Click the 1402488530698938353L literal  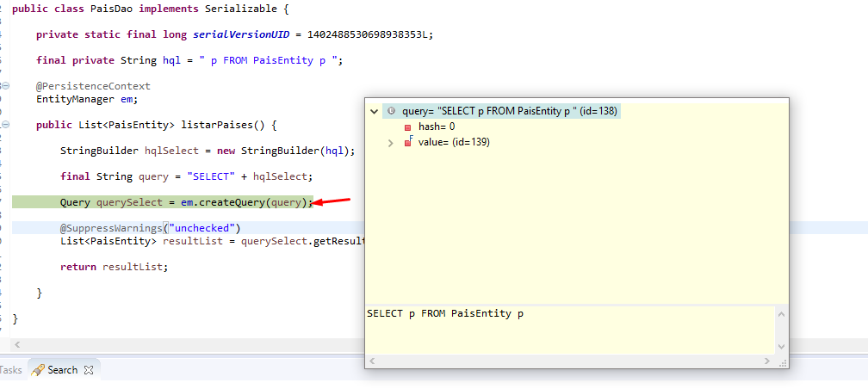[369, 34]
